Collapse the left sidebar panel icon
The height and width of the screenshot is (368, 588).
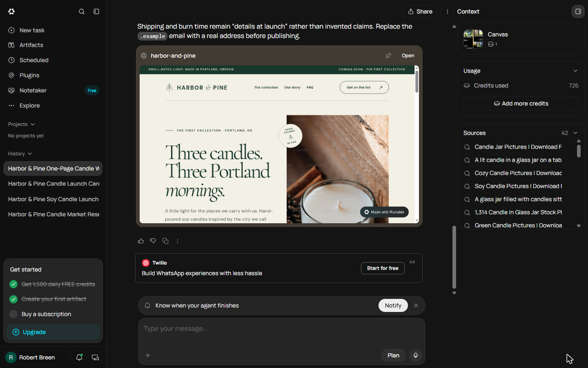pyautogui.click(x=96, y=11)
